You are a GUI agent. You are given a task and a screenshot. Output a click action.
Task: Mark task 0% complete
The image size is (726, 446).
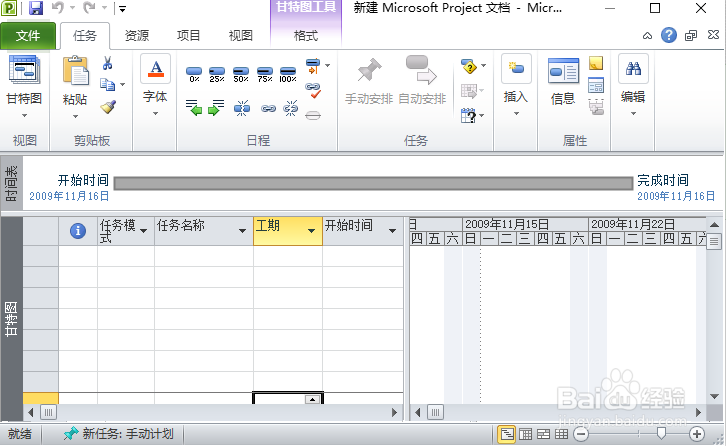[194, 74]
